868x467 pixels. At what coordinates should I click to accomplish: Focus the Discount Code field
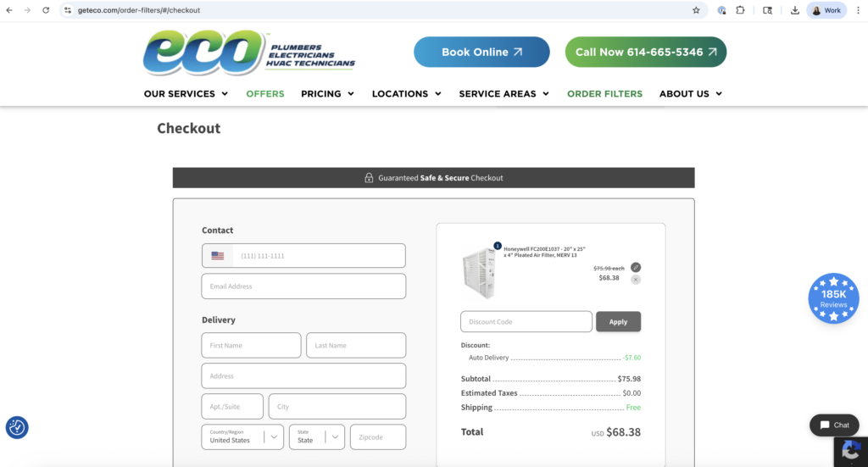click(x=526, y=321)
